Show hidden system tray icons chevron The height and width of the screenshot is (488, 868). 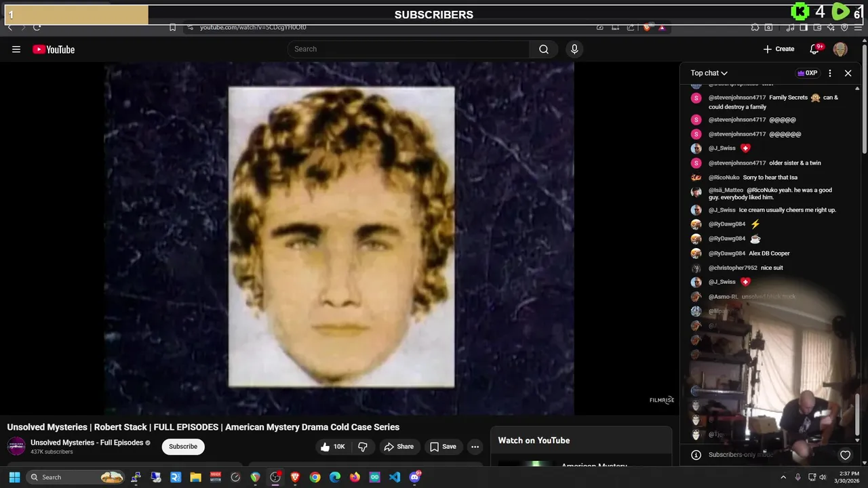[x=783, y=477]
